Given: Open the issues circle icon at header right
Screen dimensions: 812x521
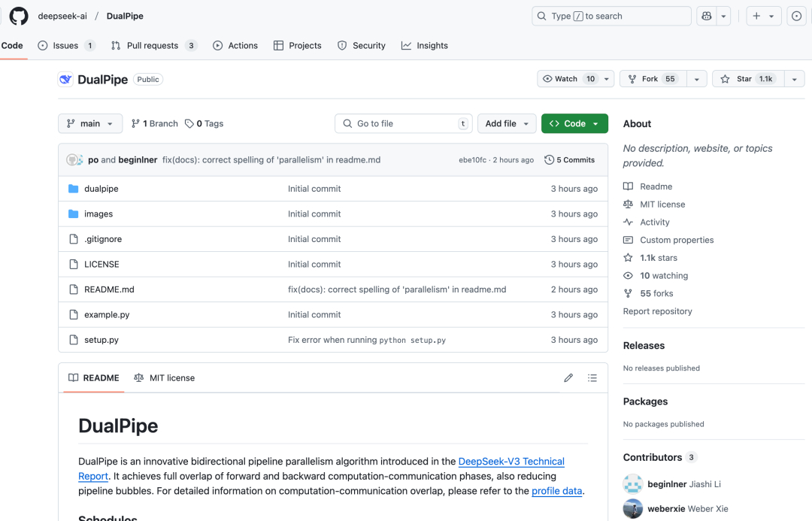Looking at the screenshot, I should [796, 16].
